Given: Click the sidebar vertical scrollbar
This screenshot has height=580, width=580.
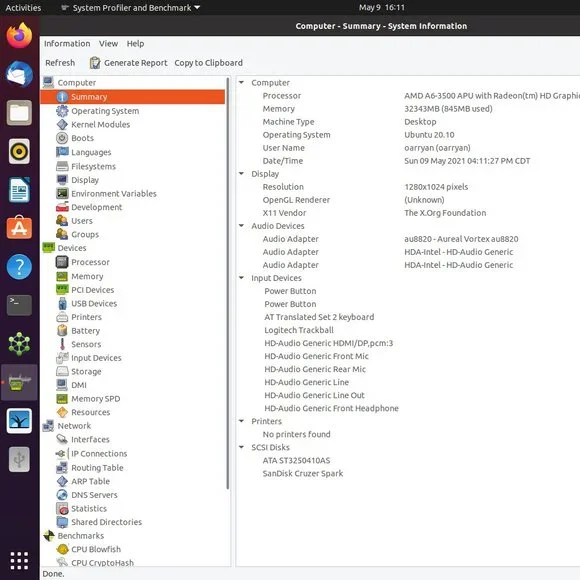Looking at the screenshot, I should click(x=228, y=283).
